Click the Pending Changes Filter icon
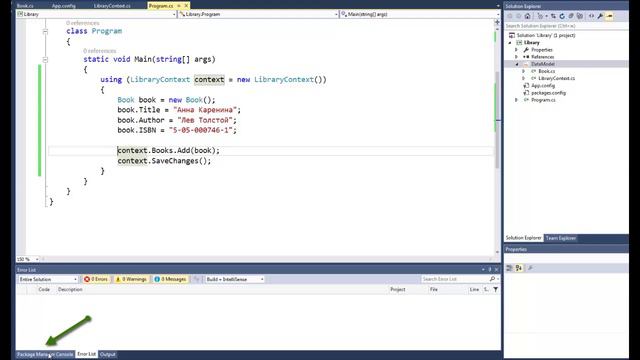 [x=540, y=16]
